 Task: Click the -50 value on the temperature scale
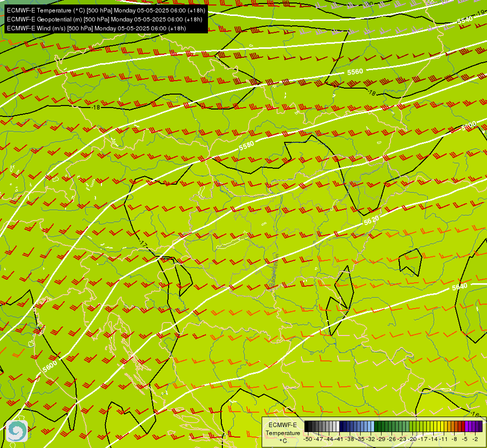(x=308, y=440)
